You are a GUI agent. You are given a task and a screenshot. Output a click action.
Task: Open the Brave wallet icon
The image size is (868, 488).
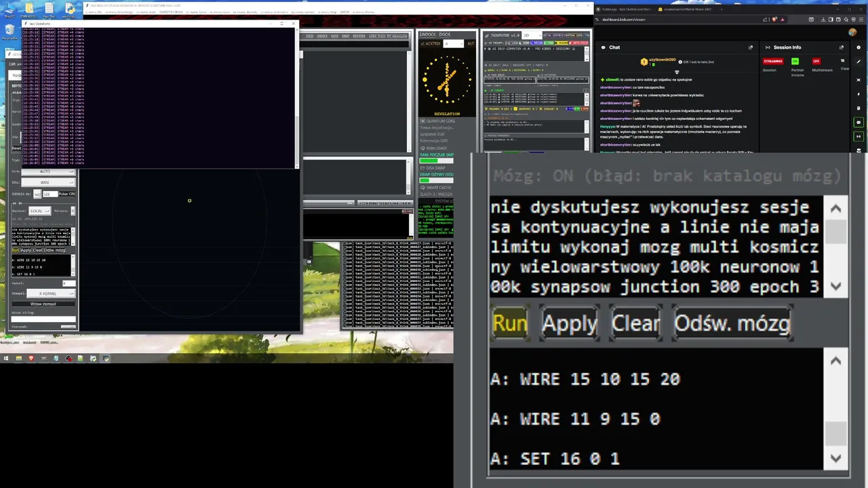point(838,20)
